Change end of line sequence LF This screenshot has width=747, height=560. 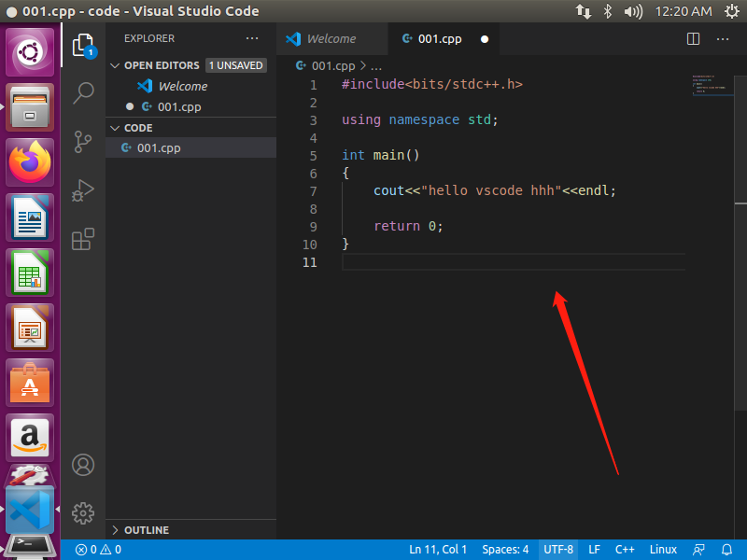tap(594, 550)
